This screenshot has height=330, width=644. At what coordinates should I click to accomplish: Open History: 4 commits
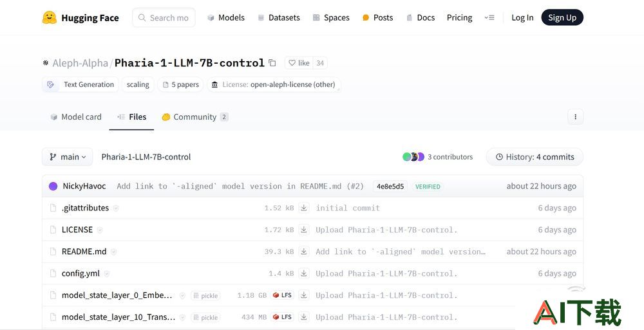point(535,157)
